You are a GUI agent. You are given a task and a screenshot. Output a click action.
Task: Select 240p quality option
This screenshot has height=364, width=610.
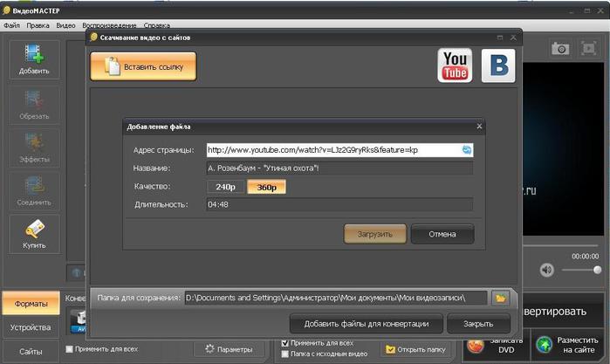pyautogui.click(x=226, y=187)
